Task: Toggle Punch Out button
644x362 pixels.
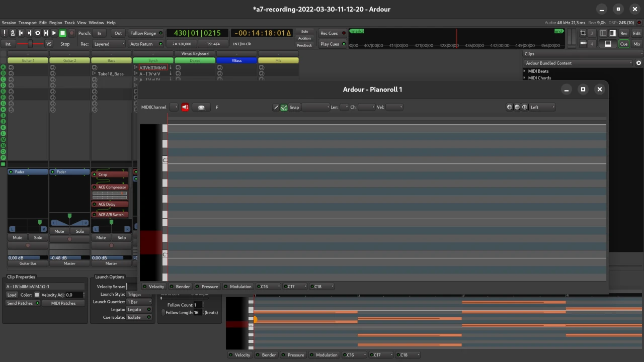Action: click(x=118, y=33)
